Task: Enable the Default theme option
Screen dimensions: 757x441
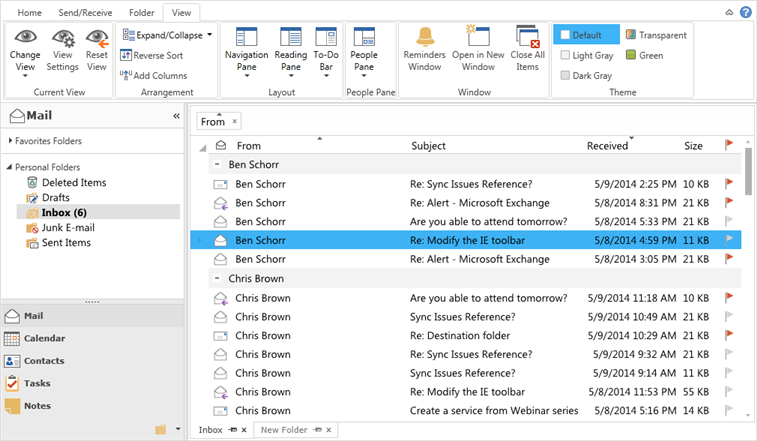Action: tap(566, 35)
